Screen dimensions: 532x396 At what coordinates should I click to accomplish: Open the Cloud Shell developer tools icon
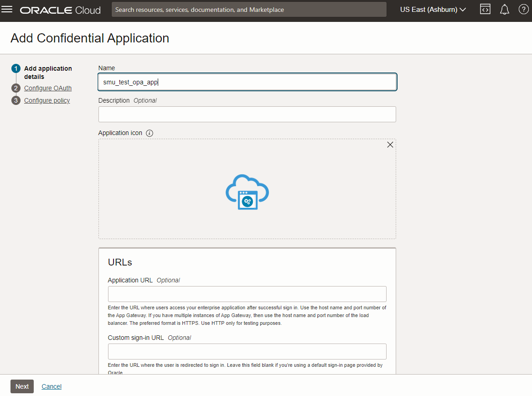pyautogui.click(x=485, y=10)
